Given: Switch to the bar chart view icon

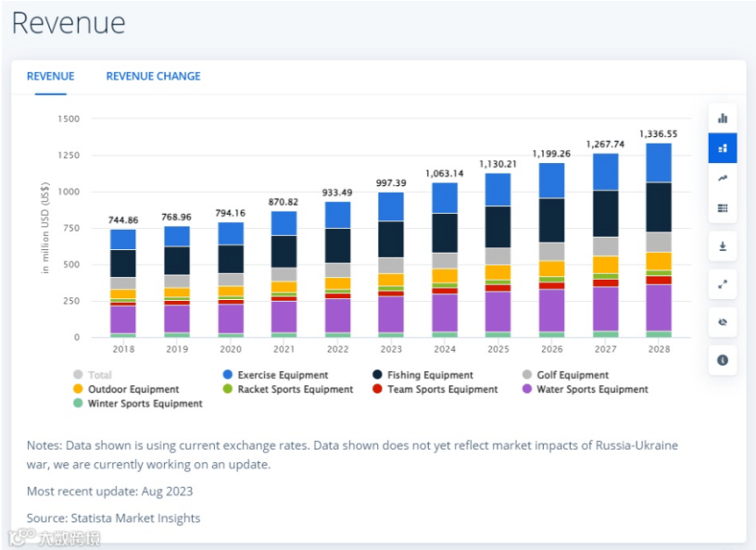Looking at the screenshot, I should (723, 119).
